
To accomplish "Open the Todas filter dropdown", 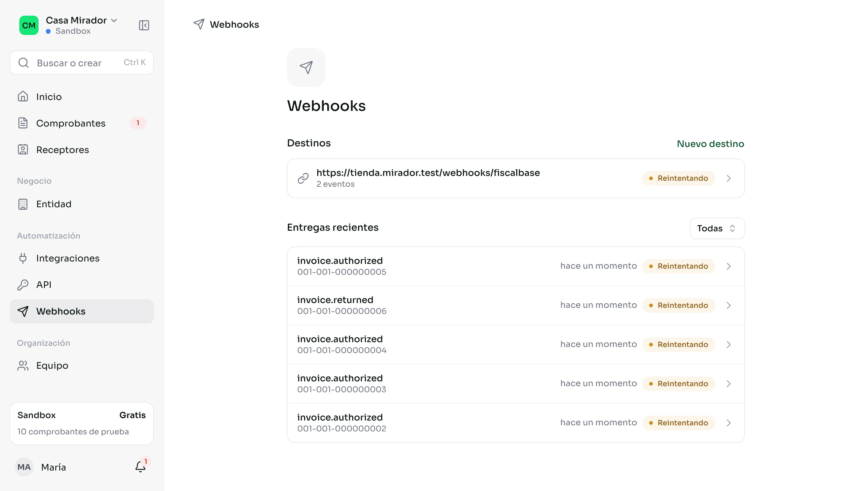I will pyautogui.click(x=717, y=228).
